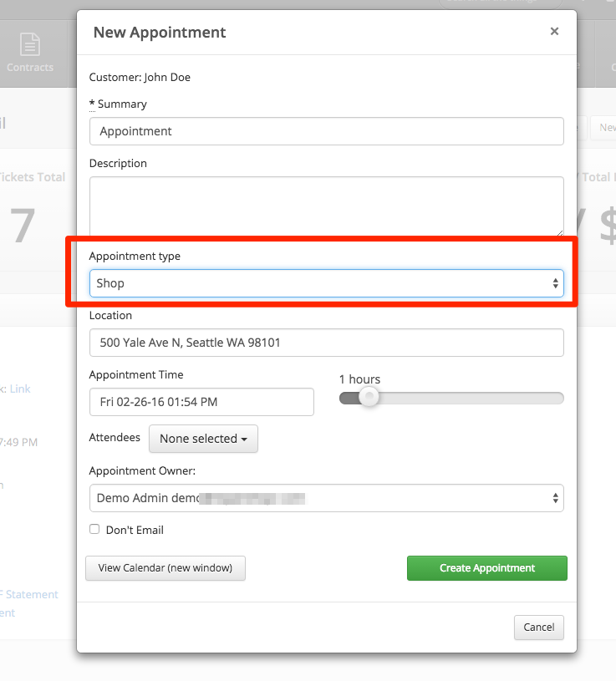Click the Shop text in Appointment type
616x681 pixels.
tap(110, 283)
